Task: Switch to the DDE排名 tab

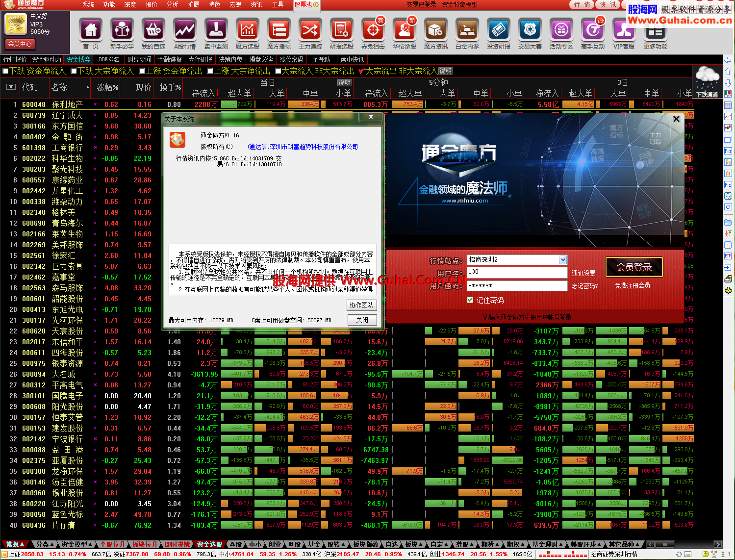Action: (x=109, y=59)
